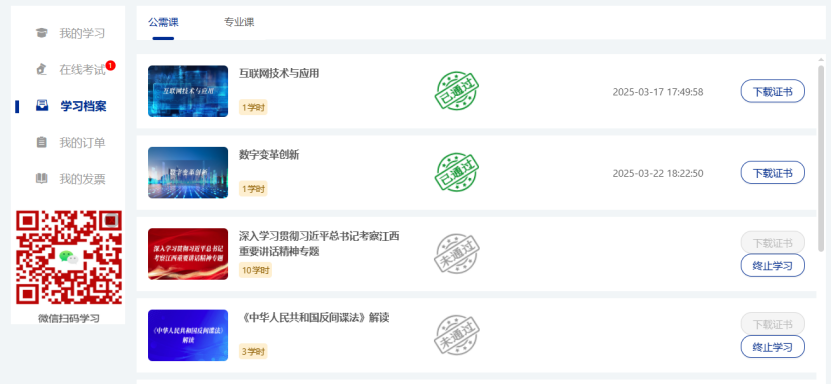Viewport: 831px width, 384px height.
Task: Open the 我的发票 book icon
Action: coord(41,178)
